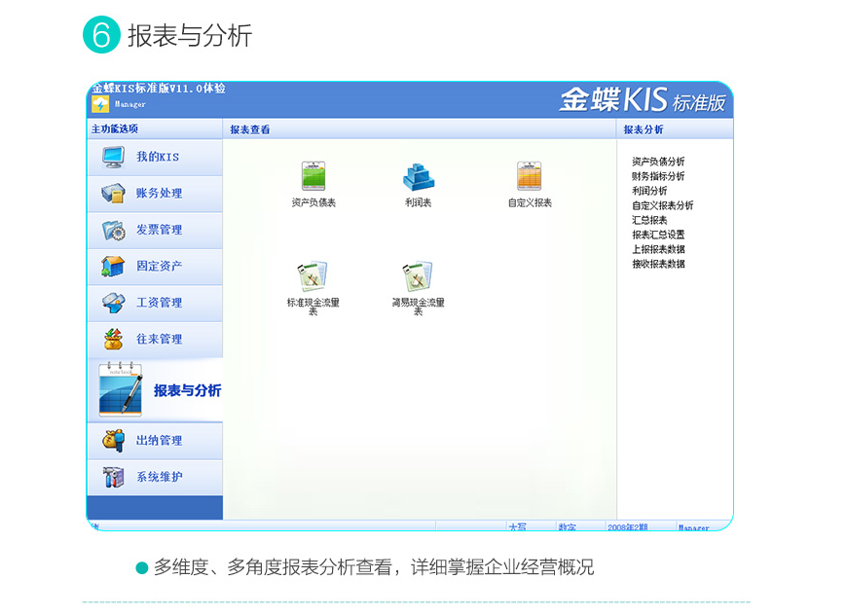Open 自定义报表分析 in the report analysis panel

click(662, 205)
